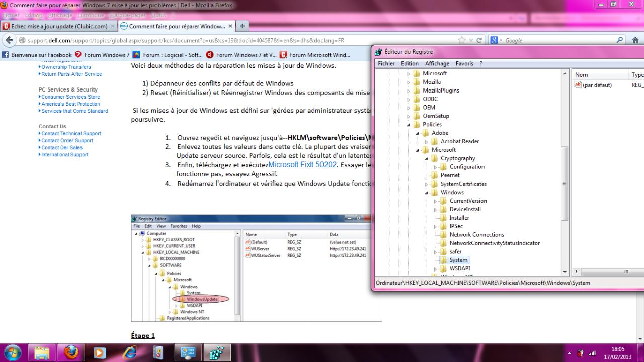Open the Affichage menu in Registry Editor
Image resolution: width=644 pixels, height=362 pixels.
tap(437, 64)
